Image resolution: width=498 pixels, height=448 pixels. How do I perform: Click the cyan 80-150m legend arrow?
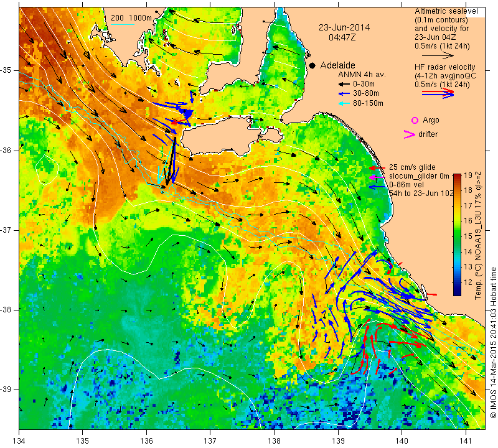(344, 103)
